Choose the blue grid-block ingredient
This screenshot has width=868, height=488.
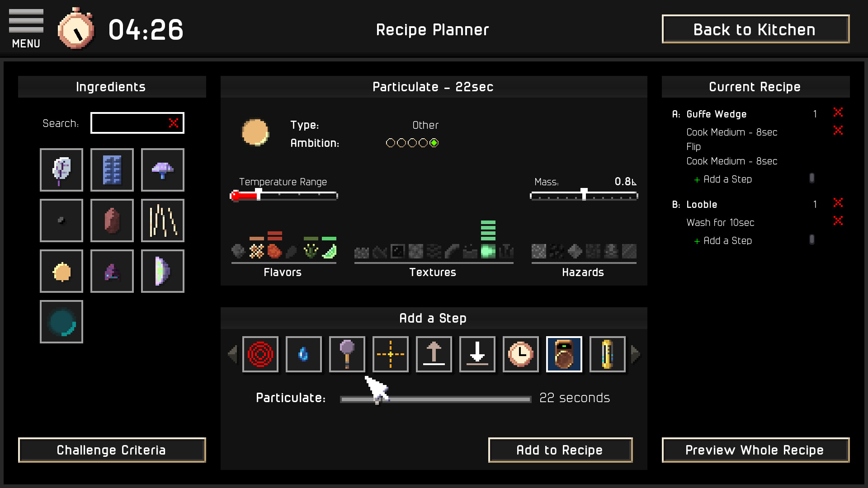(x=112, y=170)
